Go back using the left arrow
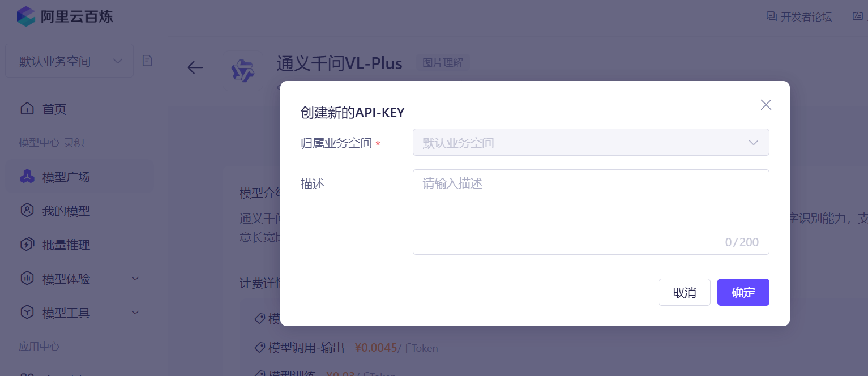Viewport: 868px width, 376px height. click(x=195, y=67)
